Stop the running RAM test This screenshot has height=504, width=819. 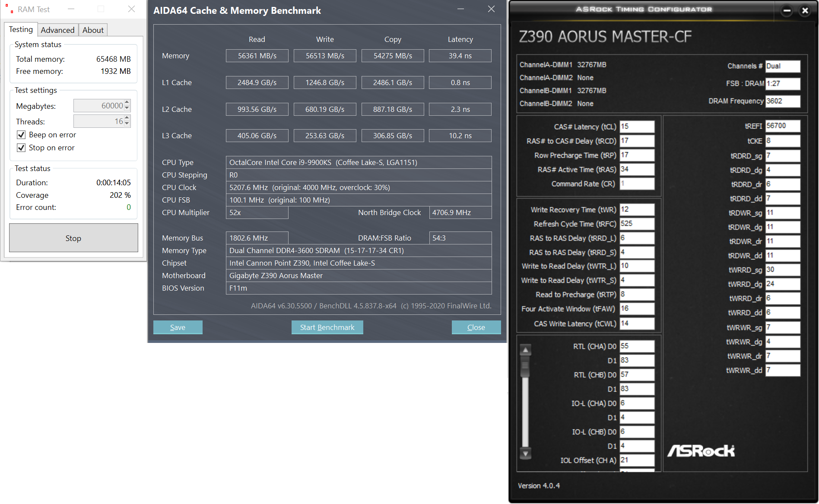(73, 238)
